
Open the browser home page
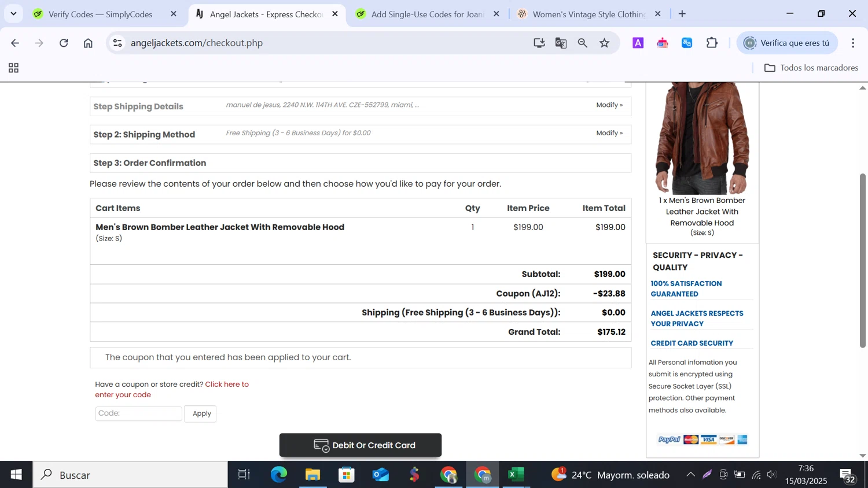pyautogui.click(x=88, y=43)
